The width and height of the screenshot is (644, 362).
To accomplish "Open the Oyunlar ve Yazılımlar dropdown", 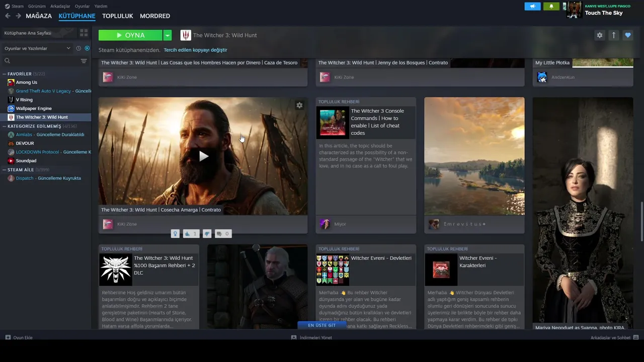I will tap(37, 48).
